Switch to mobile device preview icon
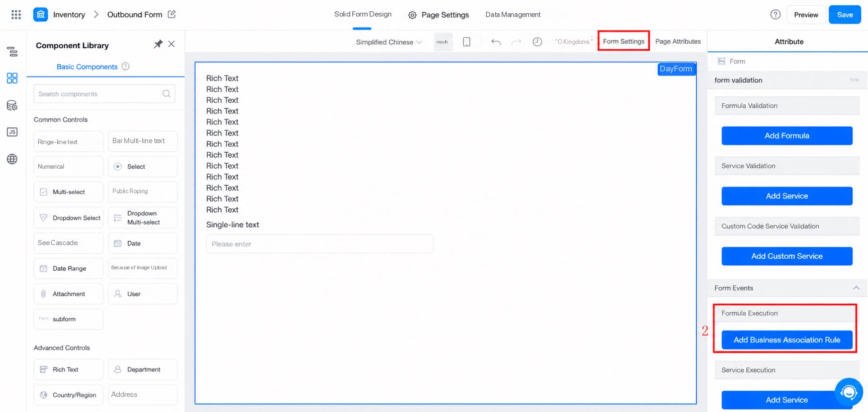The height and width of the screenshot is (412, 868). click(466, 42)
